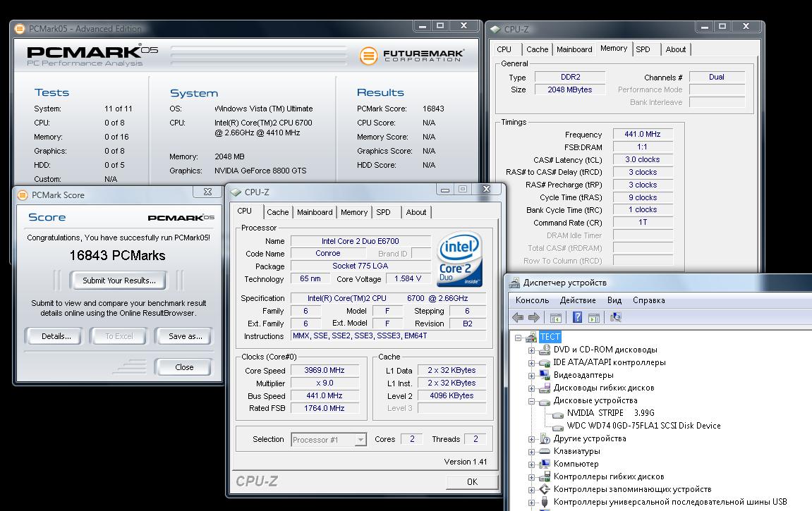This screenshot has height=511, width=812.
Task: Click NVIDIA STRIPE disk icon
Action: point(558,414)
